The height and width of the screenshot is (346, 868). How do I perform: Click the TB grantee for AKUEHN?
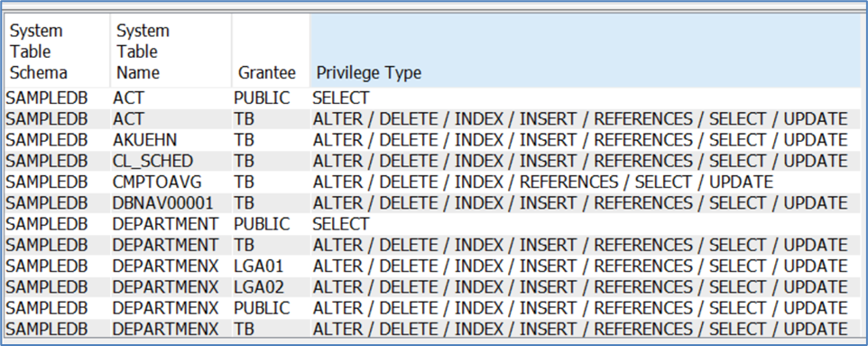244,140
